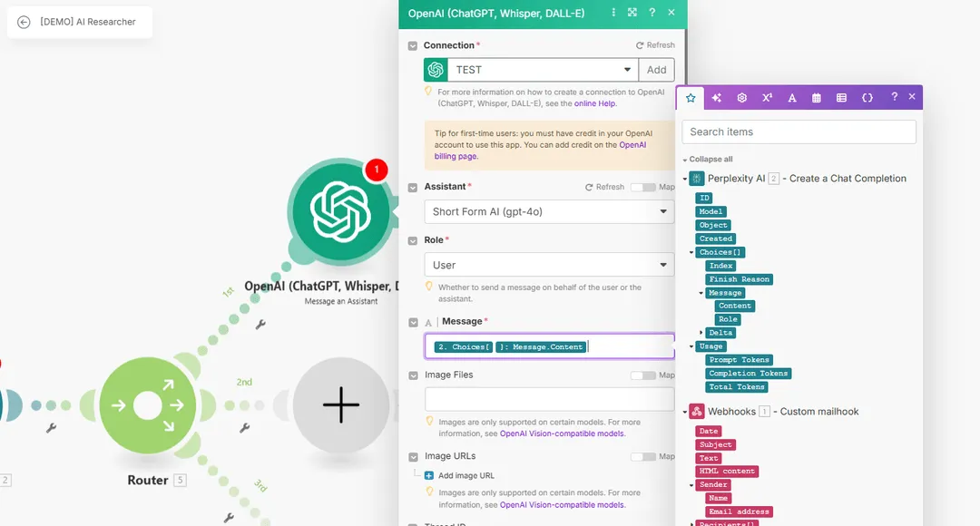Open the general functions gear tab
Screen dimensions: 980x526
742,97
